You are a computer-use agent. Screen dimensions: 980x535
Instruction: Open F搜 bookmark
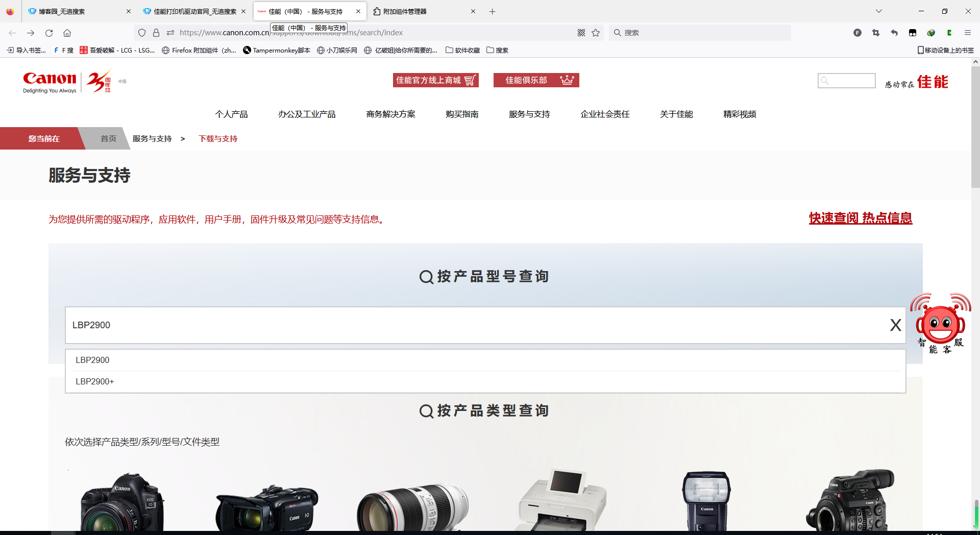coord(64,50)
